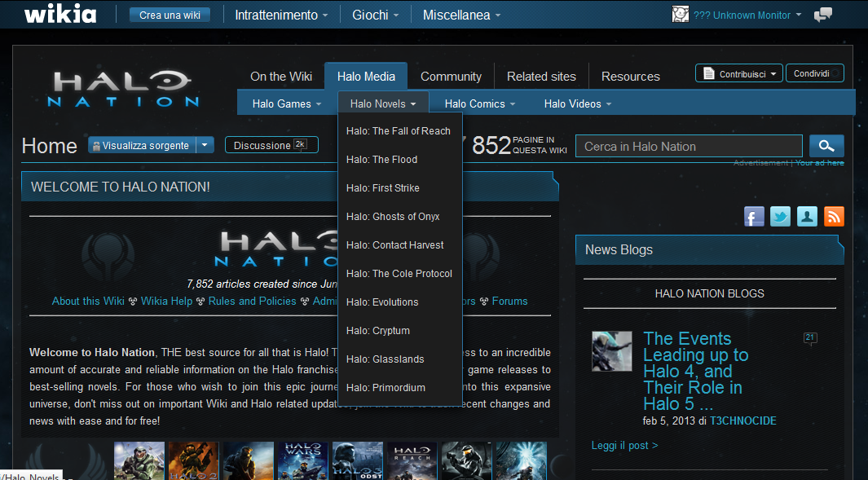This screenshot has height=480, width=868.
Task: Open the Halo Reach cover thumbnail
Action: click(x=412, y=460)
